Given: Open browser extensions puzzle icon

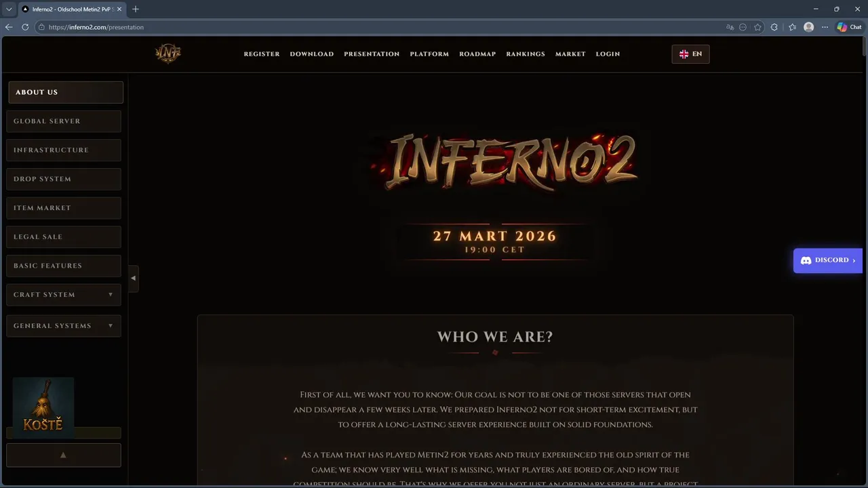Looking at the screenshot, I should (x=774, y=27).
